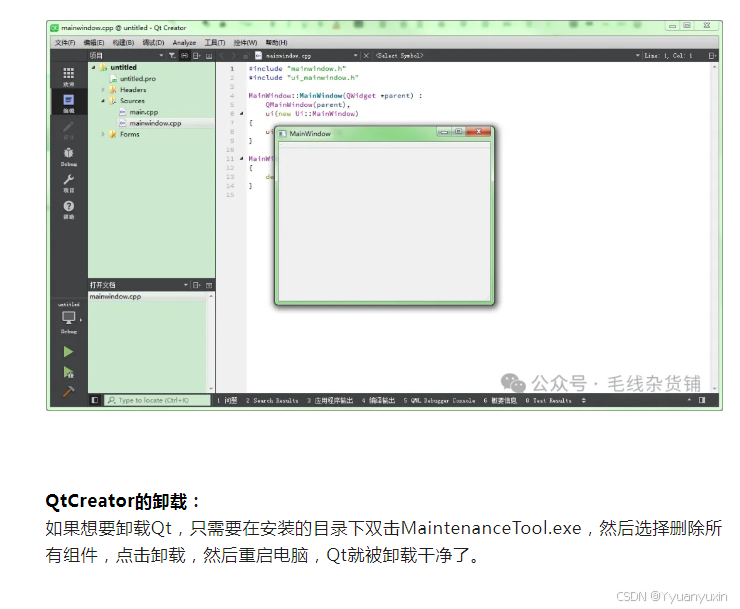The width and height of the screenshot is (740, 609).
Task: Show the Test Results pane
Action: click(548, 400)
